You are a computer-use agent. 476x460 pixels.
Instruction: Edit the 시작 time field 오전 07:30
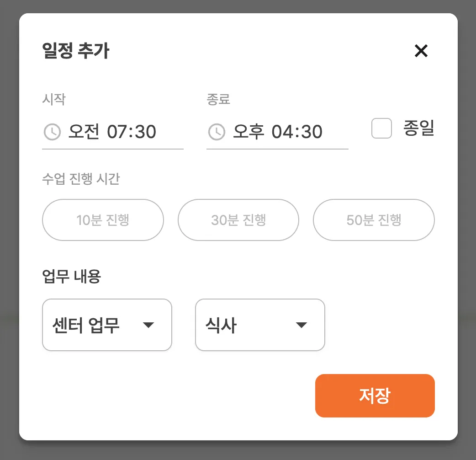coord(112,132)
